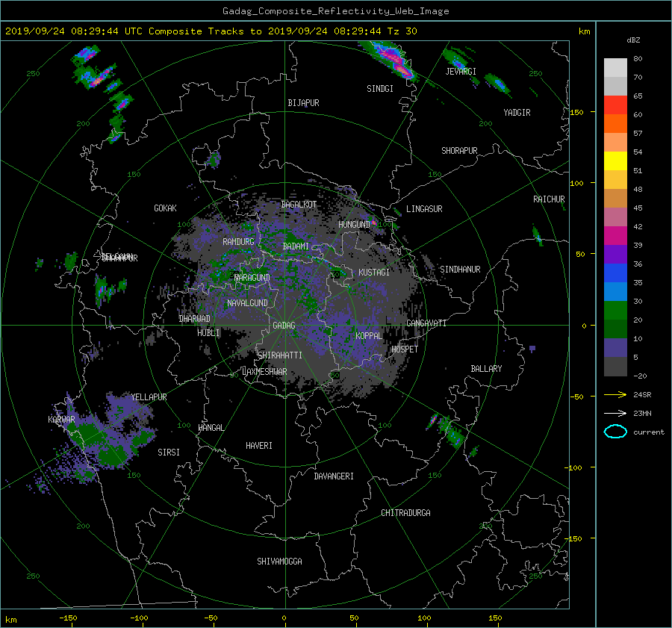
Task: Select the SHIRAHATTI label
Action: point(280,355)
